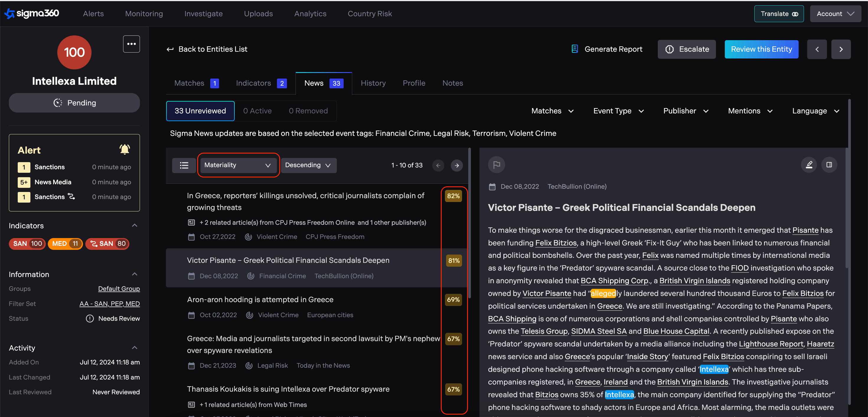Click the Review this Entity button
The height and width of the screenshot is (417, 868).
761,49
